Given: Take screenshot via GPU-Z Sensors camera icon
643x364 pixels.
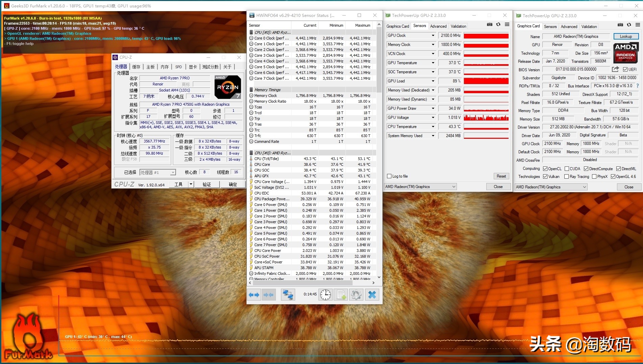Looking at the screenshot, I should click(489, 25).
